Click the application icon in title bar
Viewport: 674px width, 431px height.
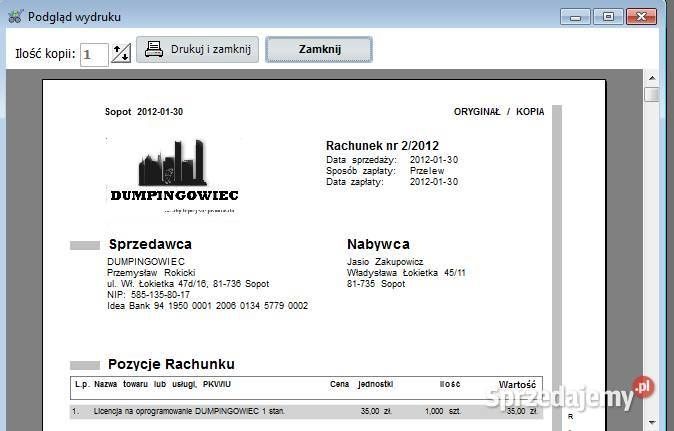tap(15, 17)
